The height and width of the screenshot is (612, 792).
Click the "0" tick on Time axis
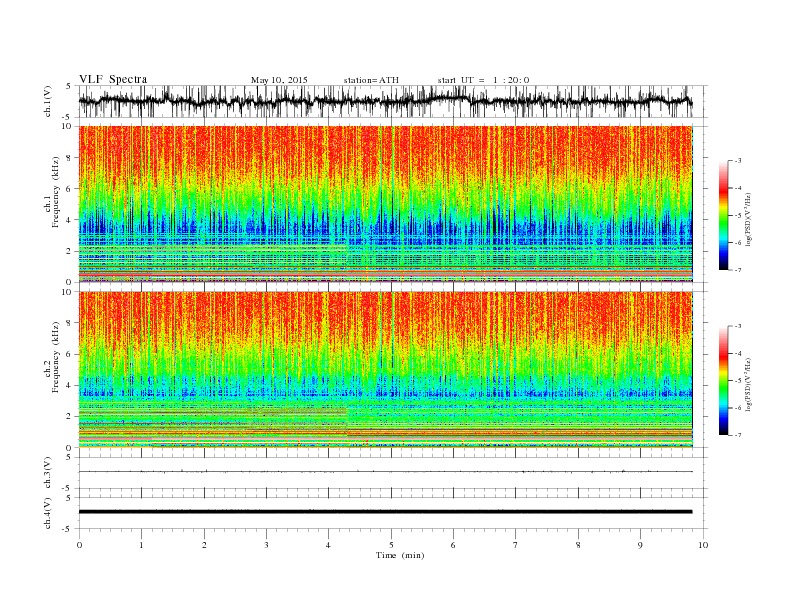[x=79, y=545]
